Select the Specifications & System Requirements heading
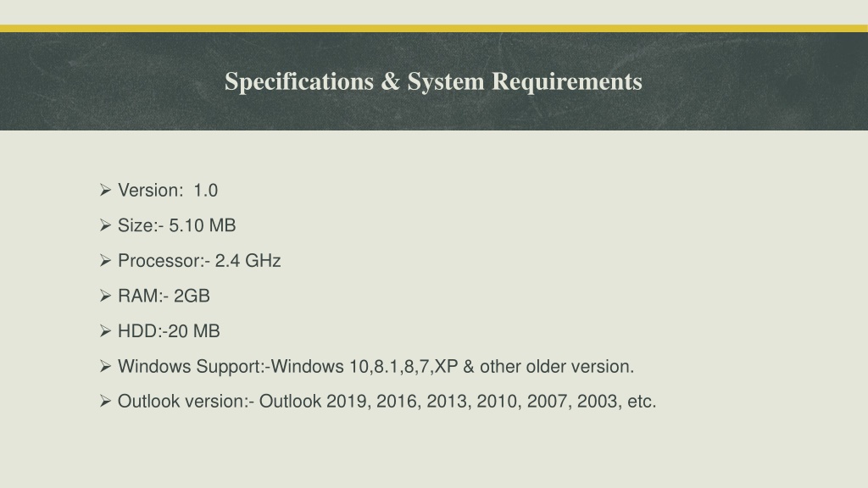 pos(433,82)
